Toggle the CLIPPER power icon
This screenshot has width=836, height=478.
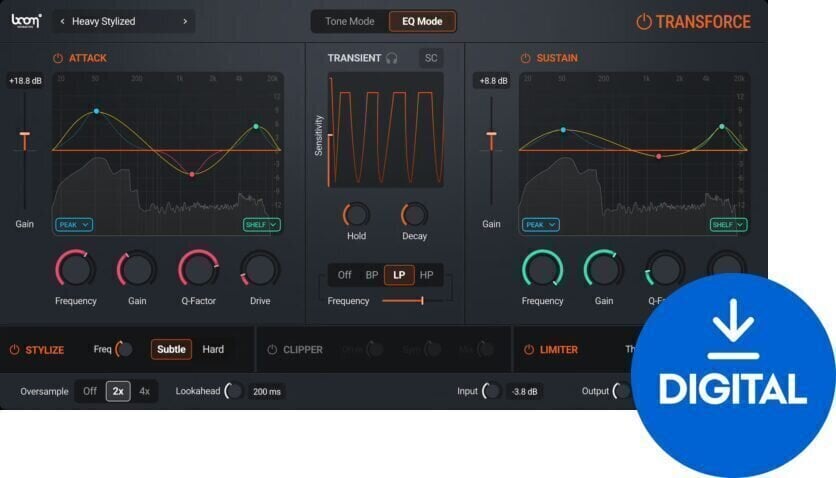(272, 350)
